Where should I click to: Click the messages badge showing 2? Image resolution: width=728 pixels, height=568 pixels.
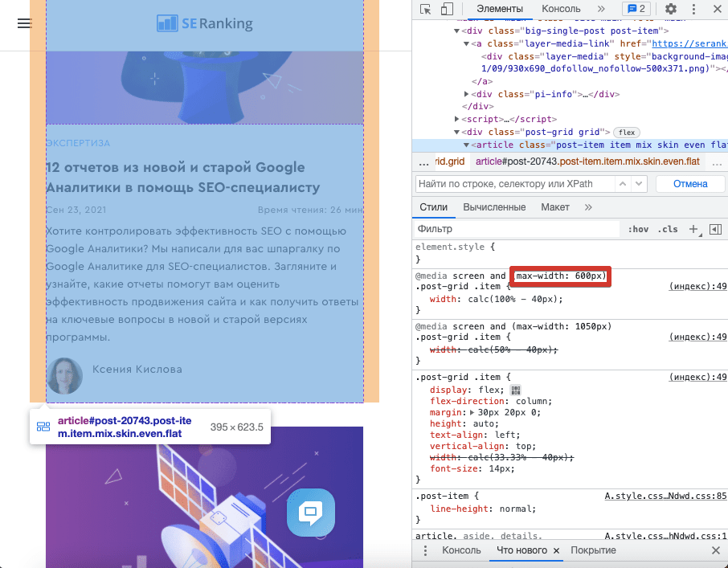pyautogui.click(x=636, y=9)
